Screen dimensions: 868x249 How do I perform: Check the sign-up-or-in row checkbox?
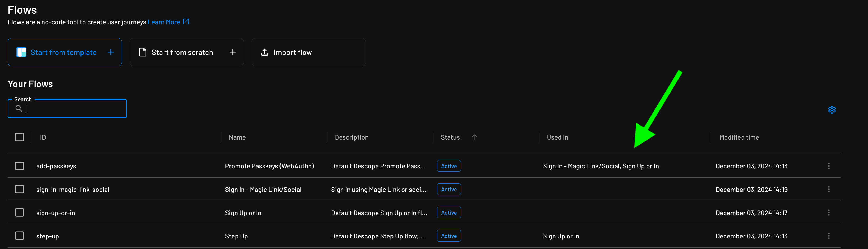click(x=20, y=212)
